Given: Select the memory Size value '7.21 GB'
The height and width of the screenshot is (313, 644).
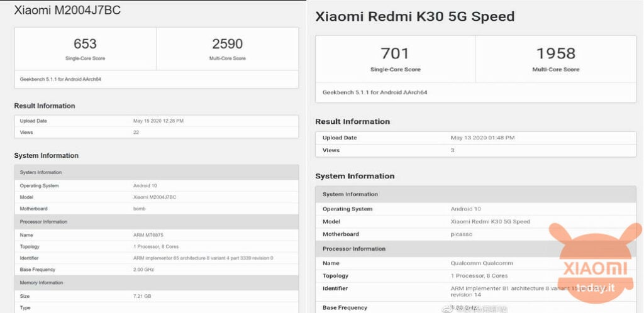Looking at the screenshot, I should click(x=142, y=296).
